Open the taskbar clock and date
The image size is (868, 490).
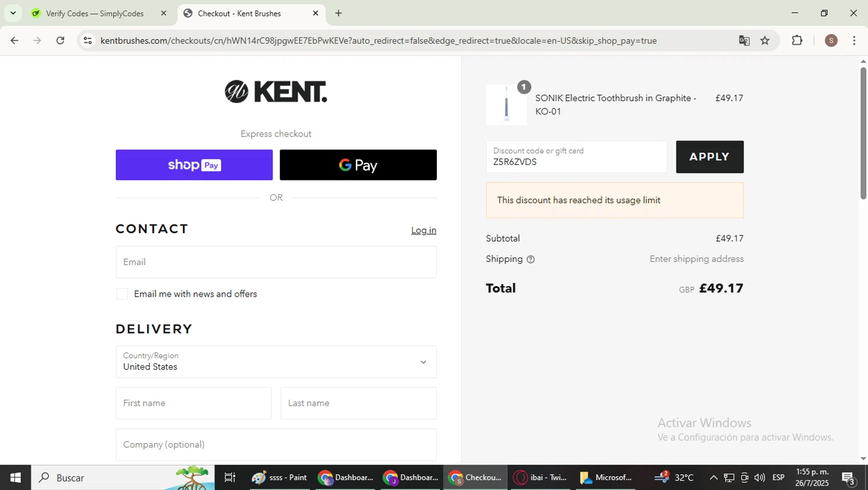(812, 477)
